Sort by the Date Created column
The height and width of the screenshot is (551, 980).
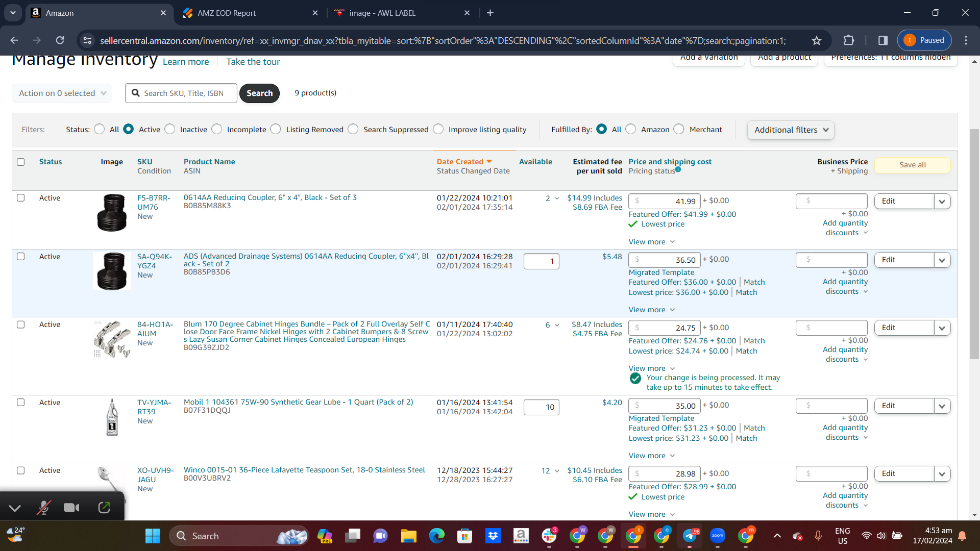464,162
